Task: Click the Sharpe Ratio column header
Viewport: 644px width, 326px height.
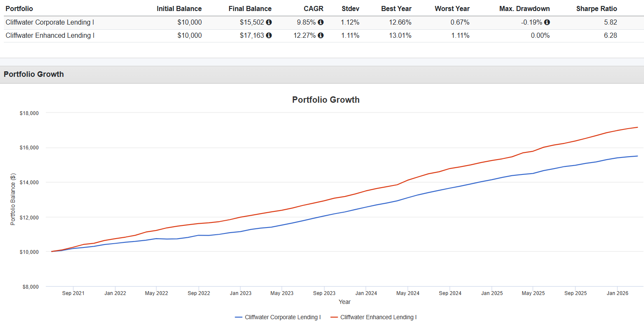Action: 596,8
